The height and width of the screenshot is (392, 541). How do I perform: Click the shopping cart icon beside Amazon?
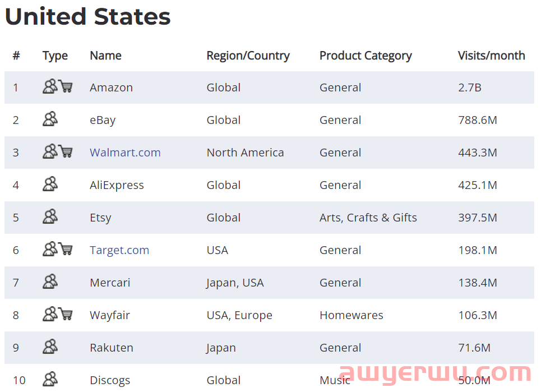click(x=65, y=86)
